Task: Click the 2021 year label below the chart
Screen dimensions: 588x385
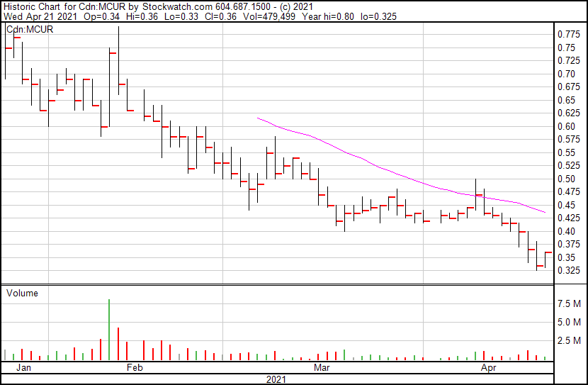Action: tap(276, 379)
